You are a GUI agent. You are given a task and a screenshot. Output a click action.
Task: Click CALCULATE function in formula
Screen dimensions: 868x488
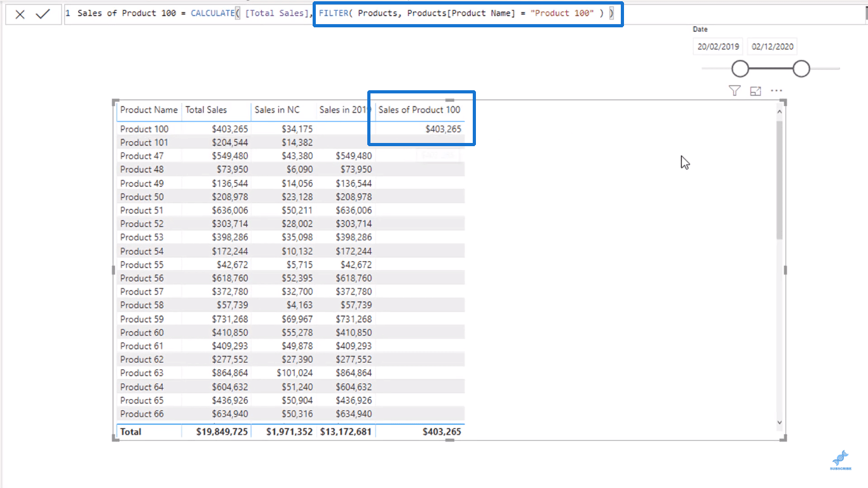click(x=213, y=13)
